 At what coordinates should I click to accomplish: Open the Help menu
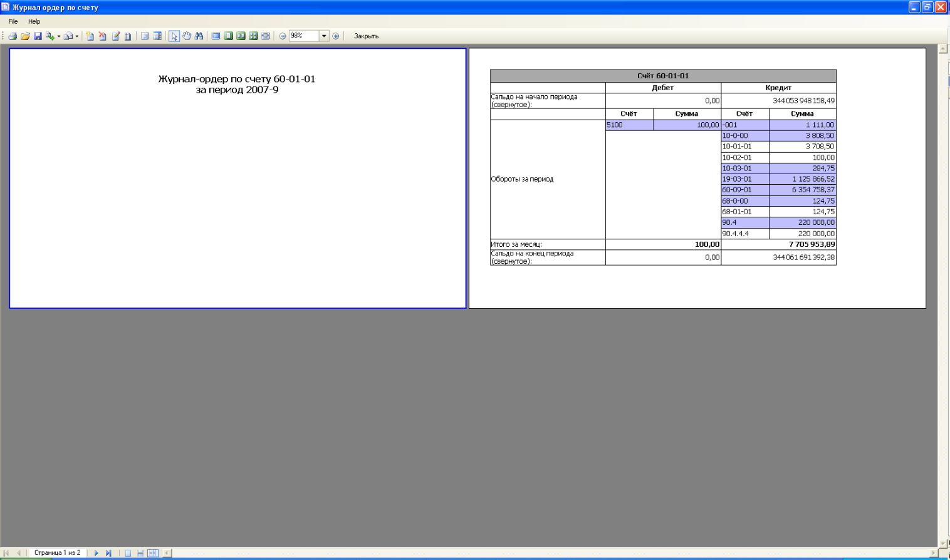(x=34, y=21)
